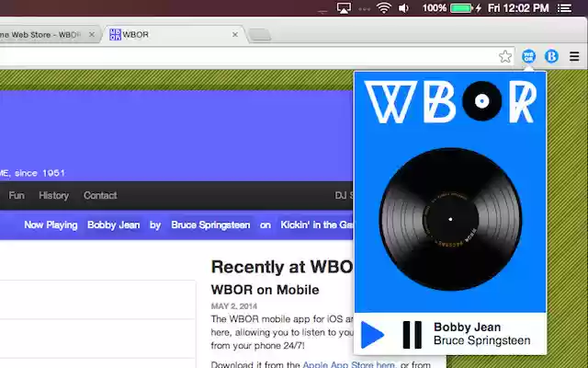The width and height of the screenshot is (588, 368).
Task: Open the volume control in menu bar
Action: [404, 8]
